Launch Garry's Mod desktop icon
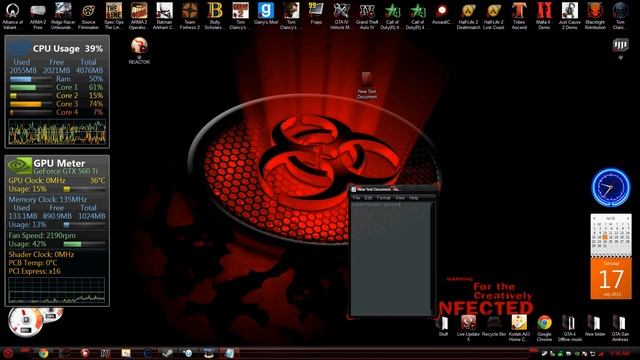 (266, 13)
